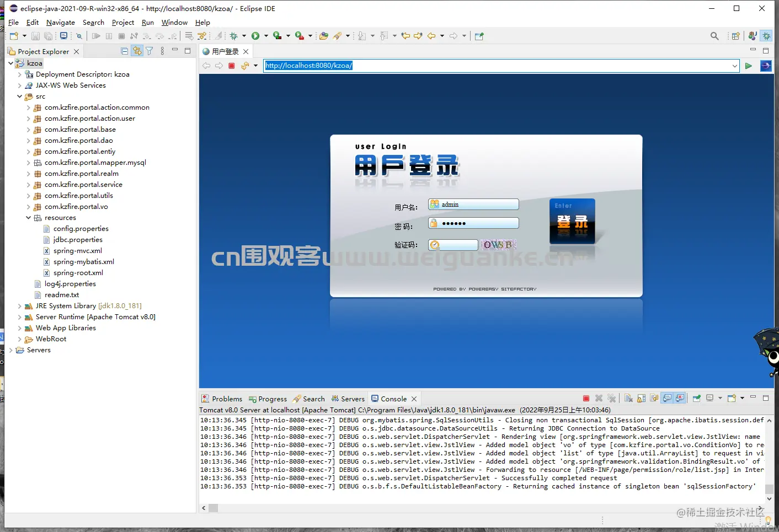779x532 pixels.
Task: Click the browser Back arrow
Action: pyautogui.click(x=206, y=66)
